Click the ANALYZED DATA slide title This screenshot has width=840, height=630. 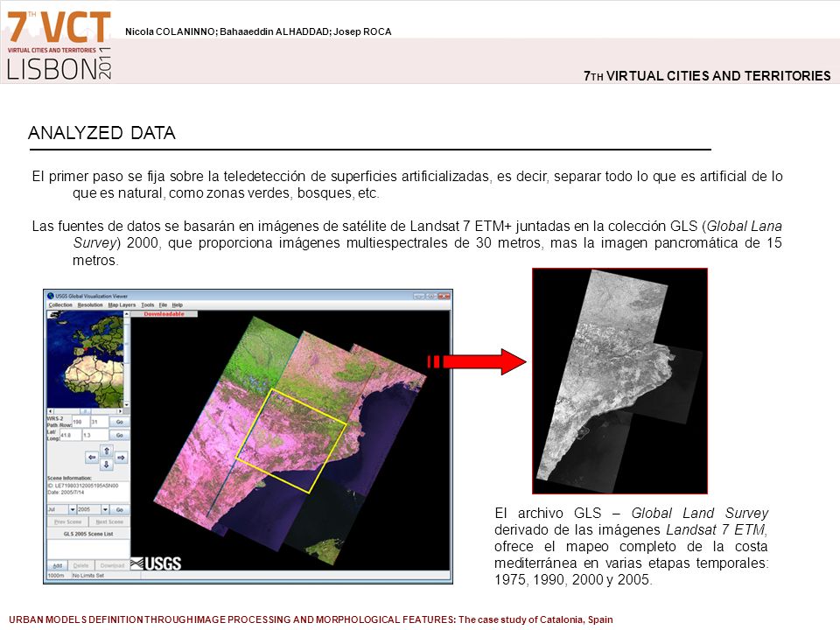pos(101,133)
